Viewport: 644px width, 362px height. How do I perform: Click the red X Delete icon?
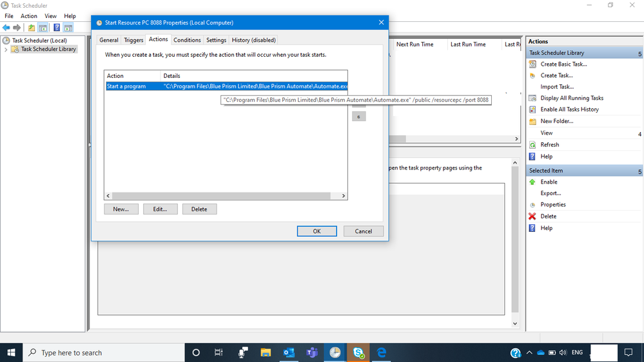pos(532,216)
